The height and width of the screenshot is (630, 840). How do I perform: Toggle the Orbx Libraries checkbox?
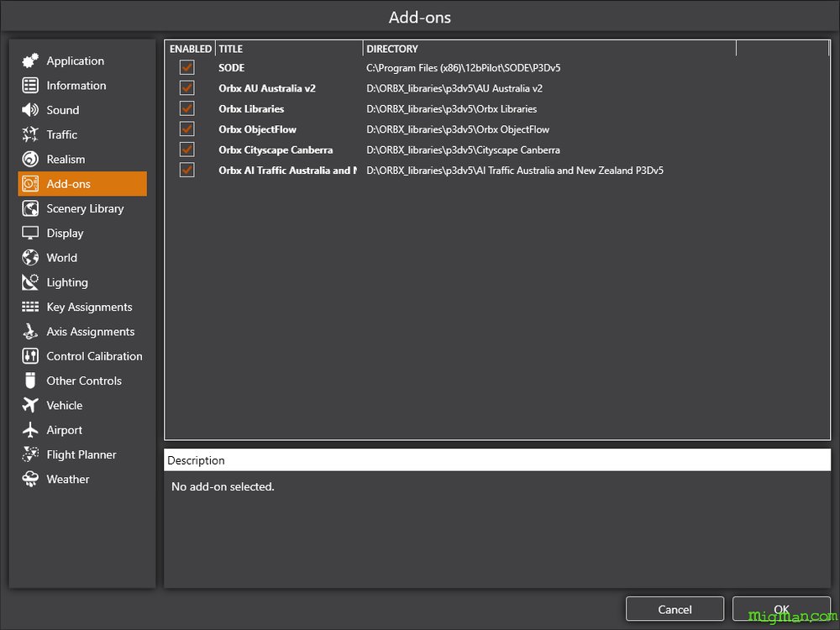(x=187, y=108)
